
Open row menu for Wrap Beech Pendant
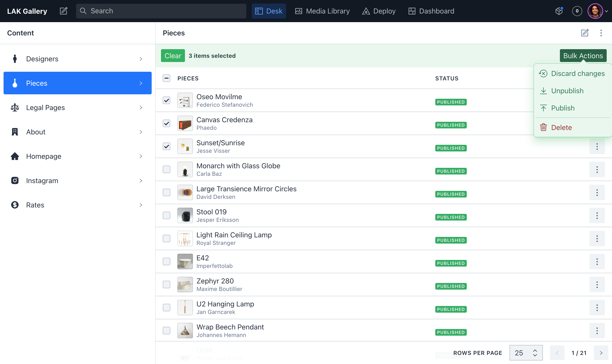pos(597,331)
